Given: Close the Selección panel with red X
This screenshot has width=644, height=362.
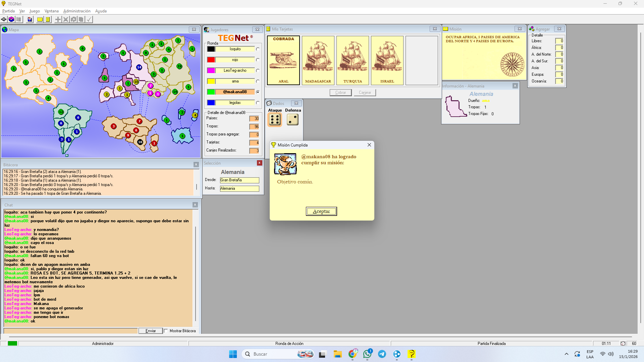Looking at the screenshot, I should (x=259, y=163).
